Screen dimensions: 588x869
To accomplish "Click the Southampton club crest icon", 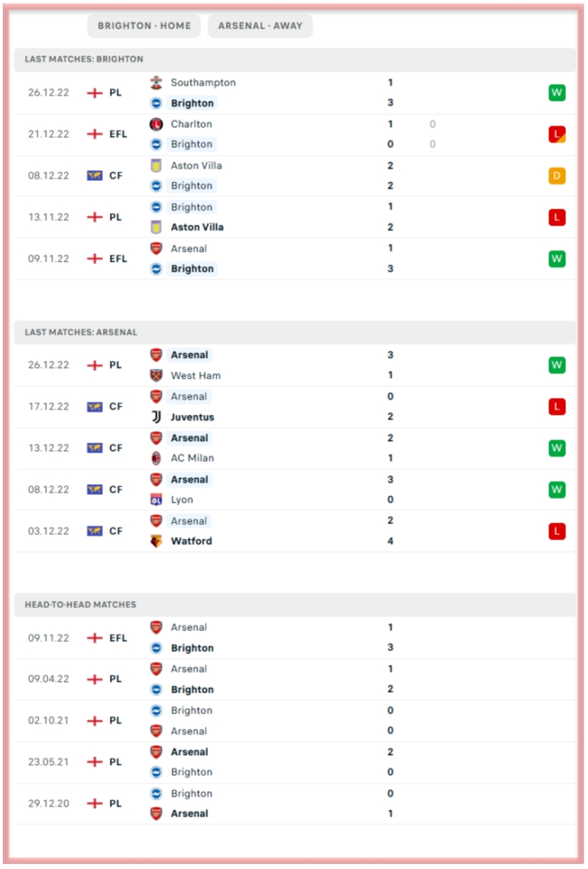I will pyautogui.click(x=156, y=83).
